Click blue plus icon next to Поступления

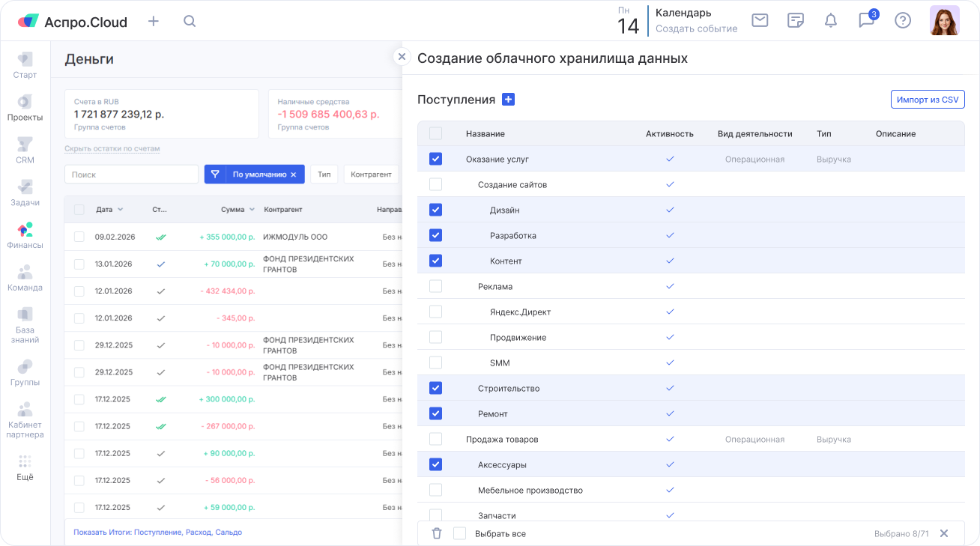[508, 100]
